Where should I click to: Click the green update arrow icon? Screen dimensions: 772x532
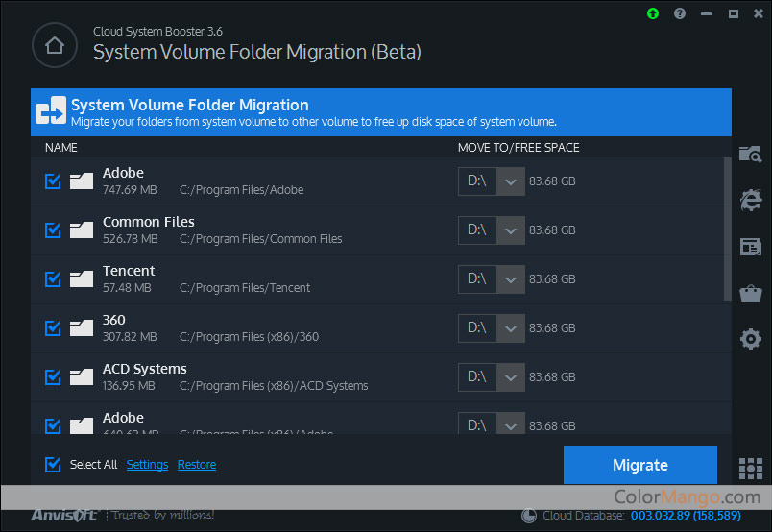653,13
